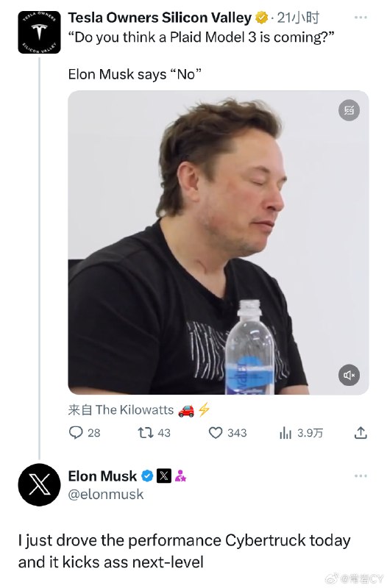387x588 pixels.
Task: View analytics showing 3.9万 views
Action: [301, 433]
